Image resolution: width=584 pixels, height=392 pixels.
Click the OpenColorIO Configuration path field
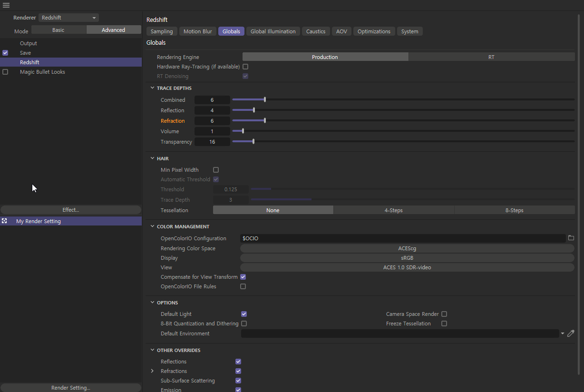click(403, 238)
